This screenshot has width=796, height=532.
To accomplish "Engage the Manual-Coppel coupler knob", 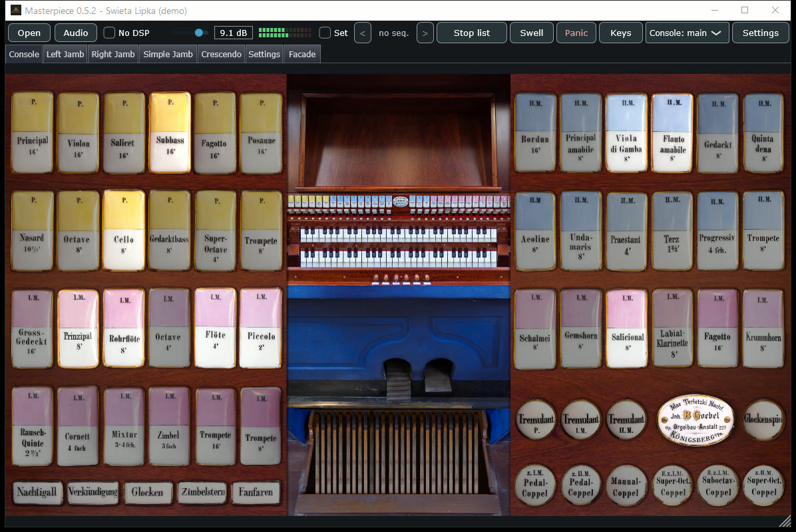I will (626, 485).
